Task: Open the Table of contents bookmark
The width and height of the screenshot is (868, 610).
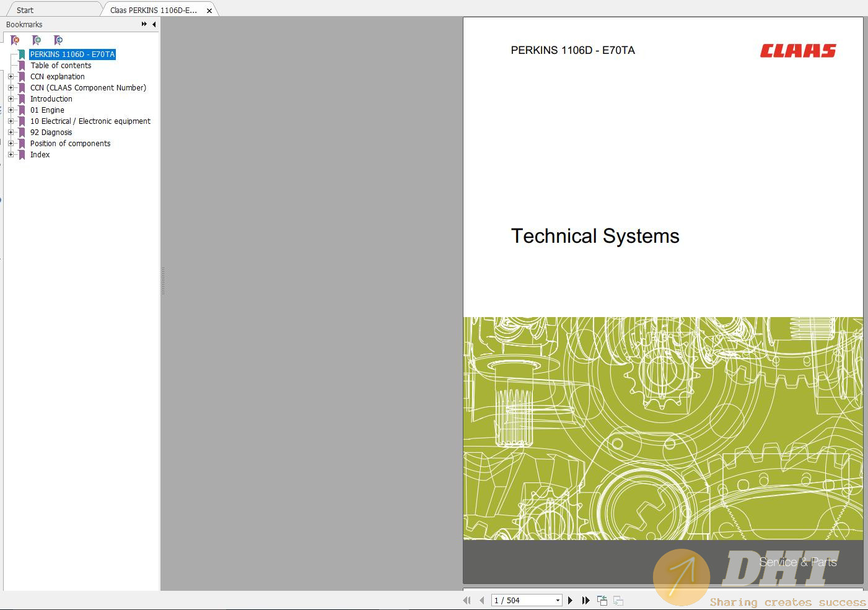Action: click(x=61, y=66)
